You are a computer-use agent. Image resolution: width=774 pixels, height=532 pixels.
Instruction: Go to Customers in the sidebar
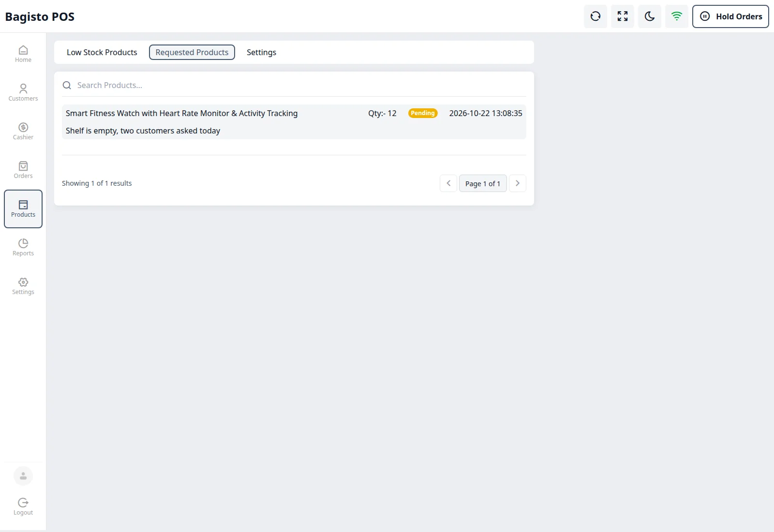[23, 93]
